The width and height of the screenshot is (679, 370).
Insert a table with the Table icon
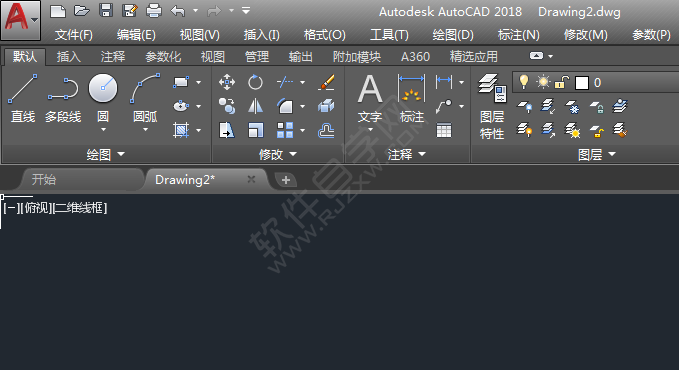pyautogui.click(x=444, y=130)
